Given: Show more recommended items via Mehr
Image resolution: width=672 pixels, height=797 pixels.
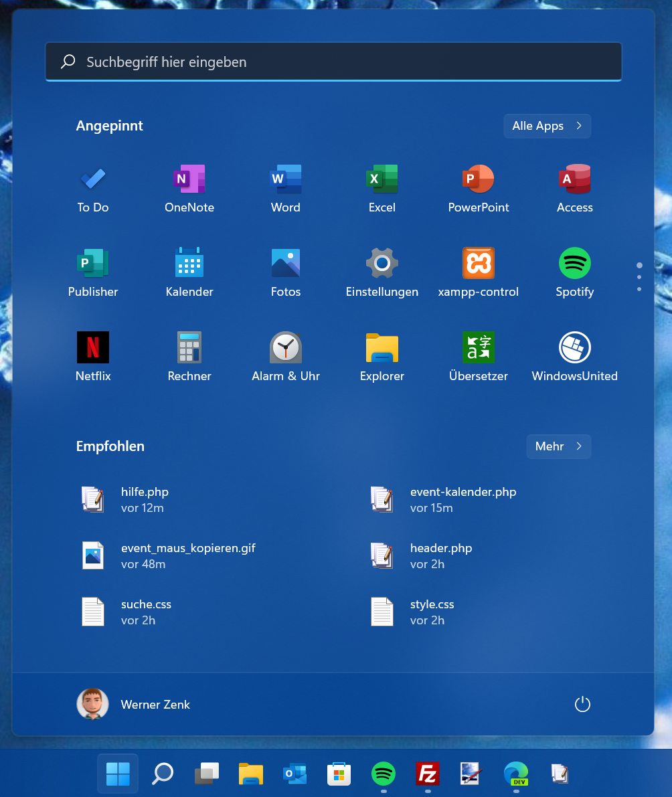Looking at the screenshot, I should point(558,446).
